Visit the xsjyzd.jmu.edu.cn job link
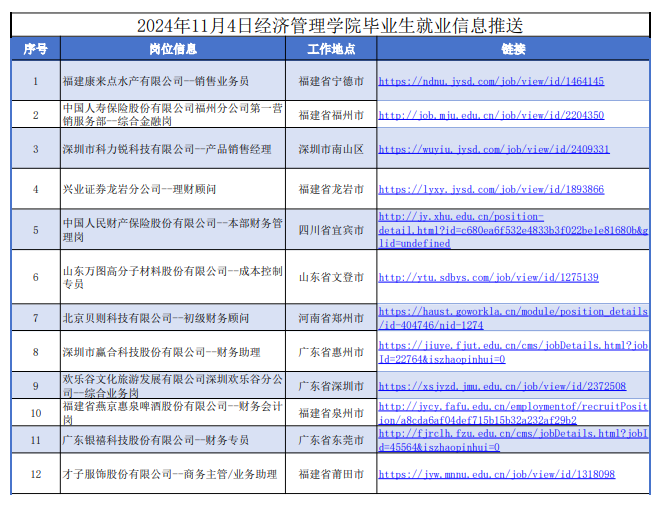663x508 pixels. pyautogui.click(x=502, y=386)
